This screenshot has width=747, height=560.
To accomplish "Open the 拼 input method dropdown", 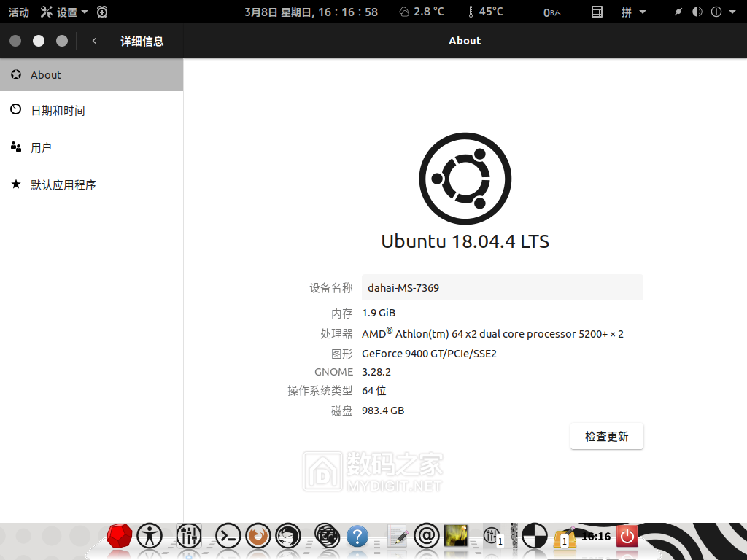I will [634, 12].
